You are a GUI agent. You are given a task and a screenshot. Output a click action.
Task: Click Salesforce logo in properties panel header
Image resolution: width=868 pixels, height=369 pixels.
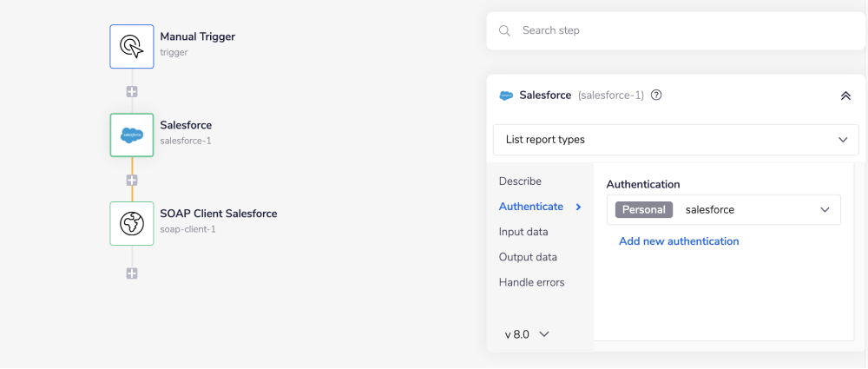[506, 96]
